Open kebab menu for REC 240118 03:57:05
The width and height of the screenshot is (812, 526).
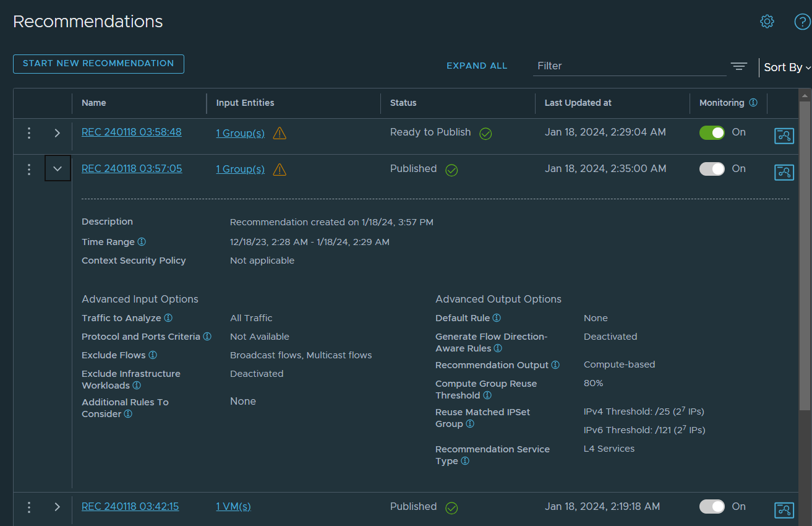28,169
